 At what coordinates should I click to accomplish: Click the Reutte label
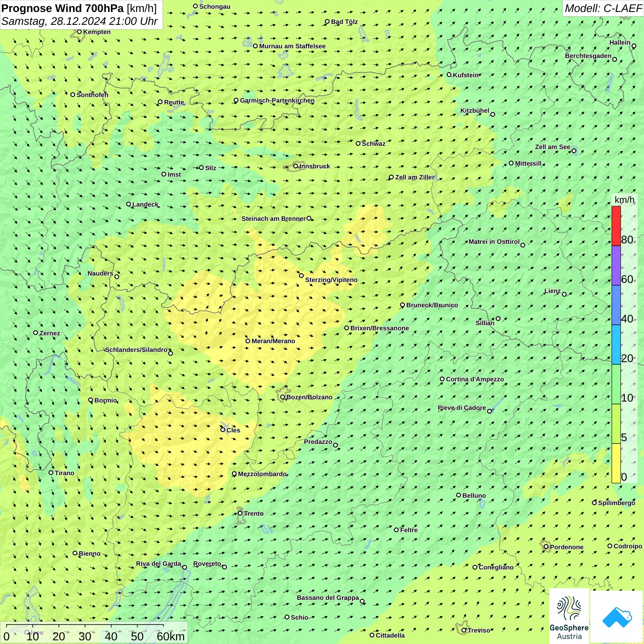[x=174, y=102]
